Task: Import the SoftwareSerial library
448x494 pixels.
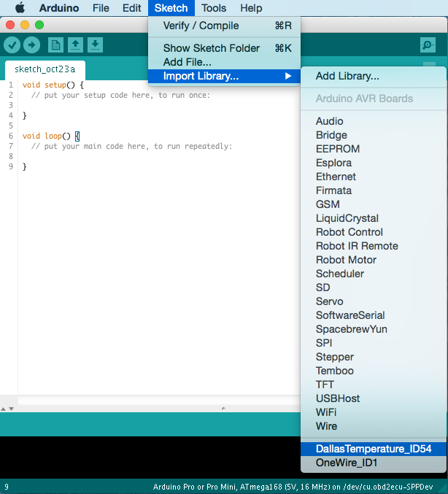Action: click(x=374, y=315)
